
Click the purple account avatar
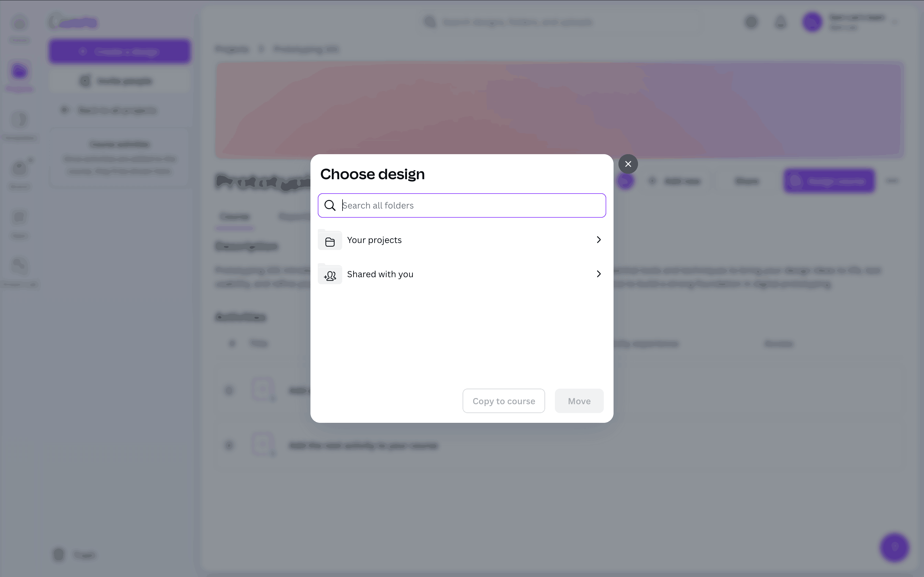[812, 22]
